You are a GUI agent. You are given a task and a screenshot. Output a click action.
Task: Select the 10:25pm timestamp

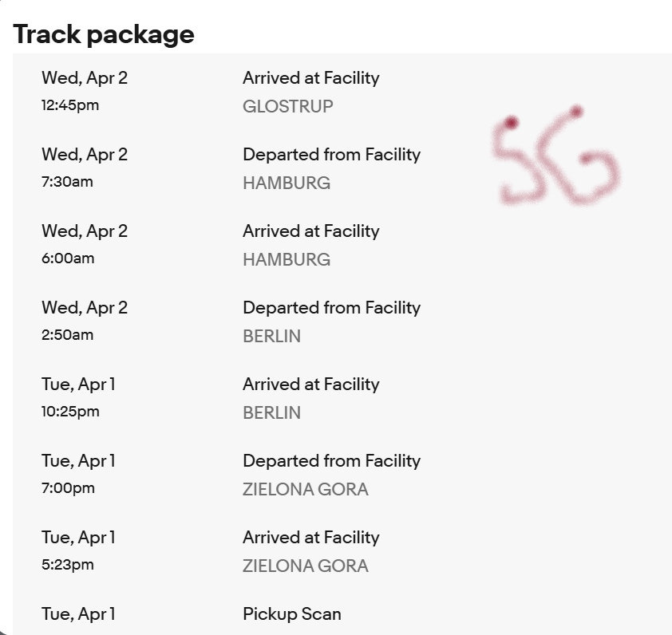click(70, 412)
